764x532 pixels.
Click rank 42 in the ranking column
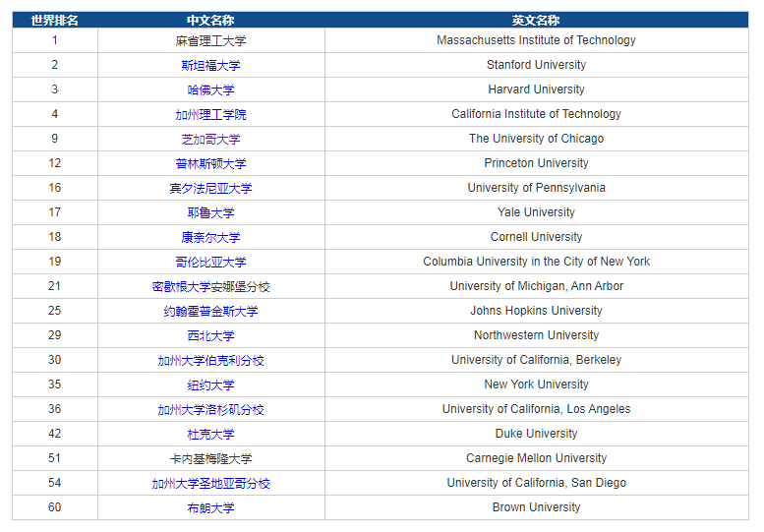[x=55, y=434]
